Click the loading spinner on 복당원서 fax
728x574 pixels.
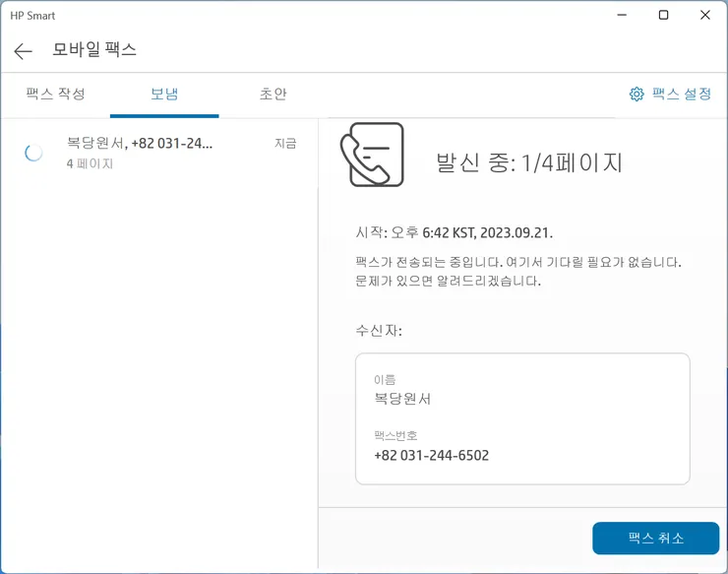coord(33,153)
